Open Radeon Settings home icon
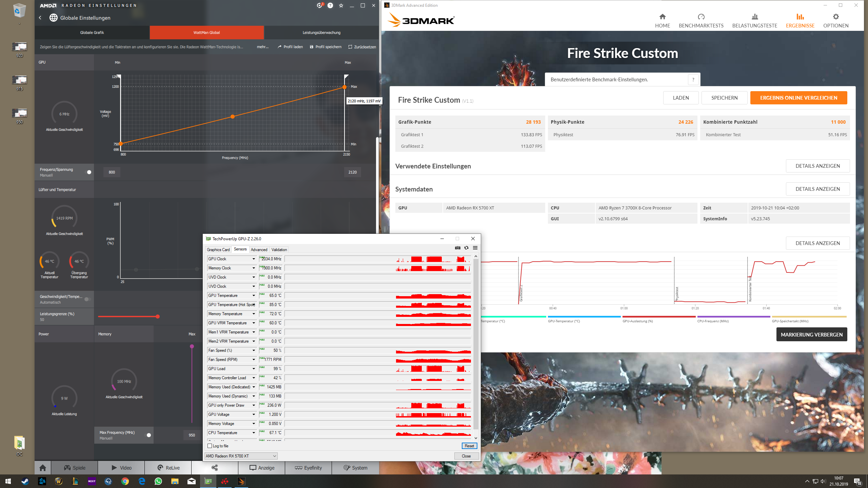The width and height of the screenshot is (868, 488). pyautogui.click(x=43, y=468)
